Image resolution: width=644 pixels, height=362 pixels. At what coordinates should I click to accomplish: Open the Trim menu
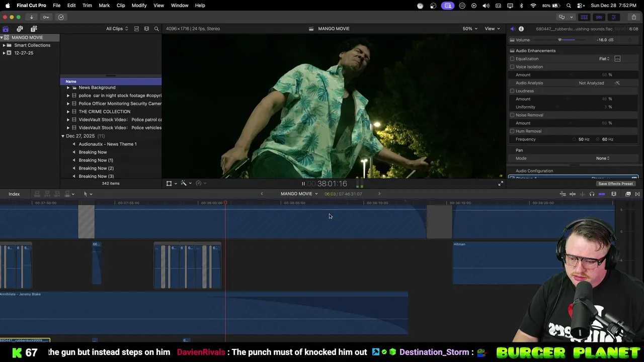[87, 6]
